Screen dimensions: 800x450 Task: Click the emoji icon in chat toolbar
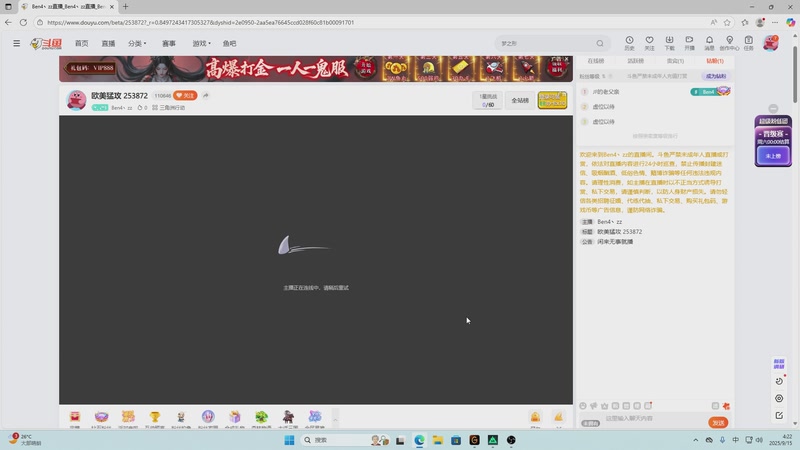583,406
